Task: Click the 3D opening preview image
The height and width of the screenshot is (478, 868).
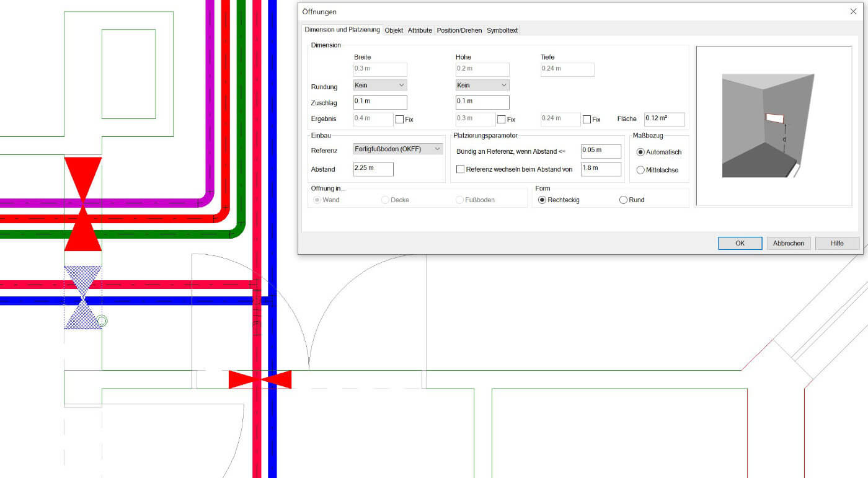Action: [774, 125]
